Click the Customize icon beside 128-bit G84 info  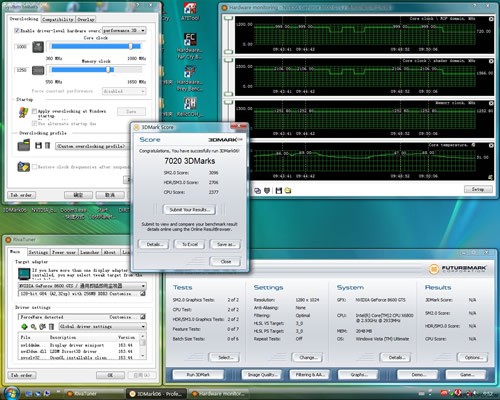142,294
